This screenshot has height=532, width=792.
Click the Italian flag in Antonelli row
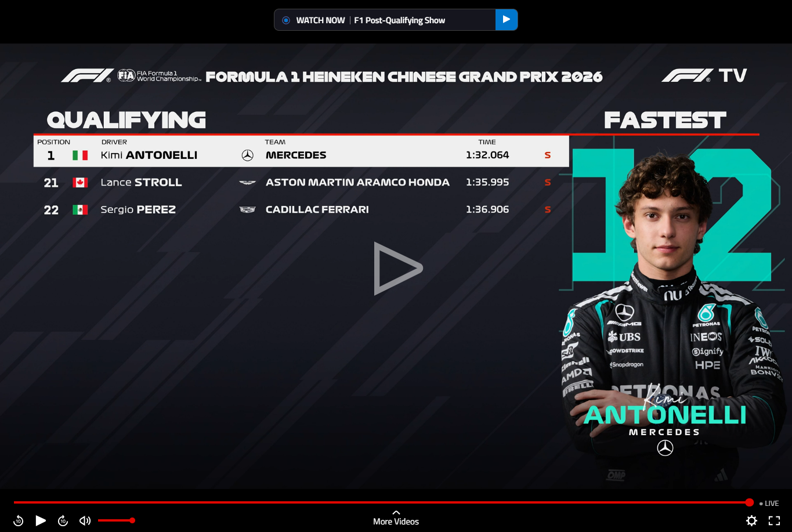click(80, 155)
